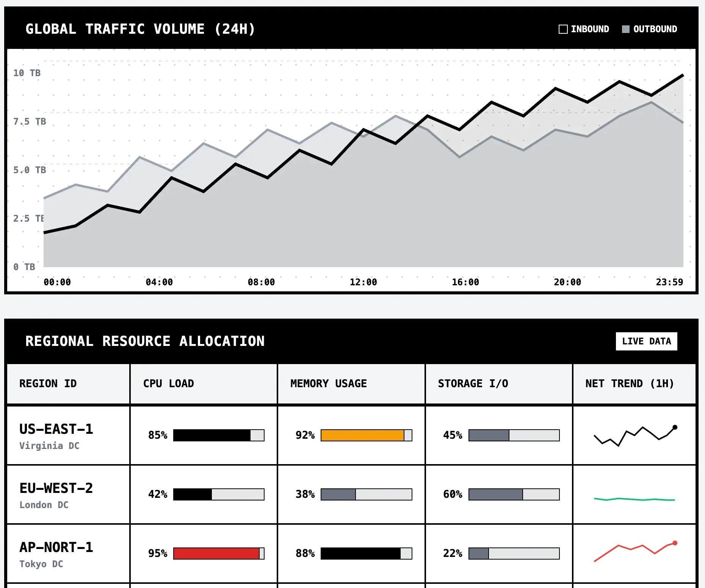Click the 20:00 time axis label

click(567, 282)
